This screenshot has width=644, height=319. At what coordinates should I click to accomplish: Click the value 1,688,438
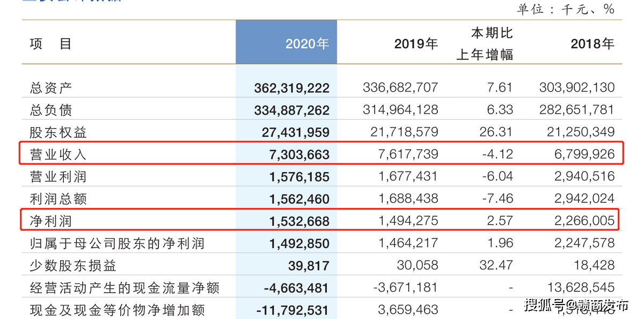click(x=408, y=198)
